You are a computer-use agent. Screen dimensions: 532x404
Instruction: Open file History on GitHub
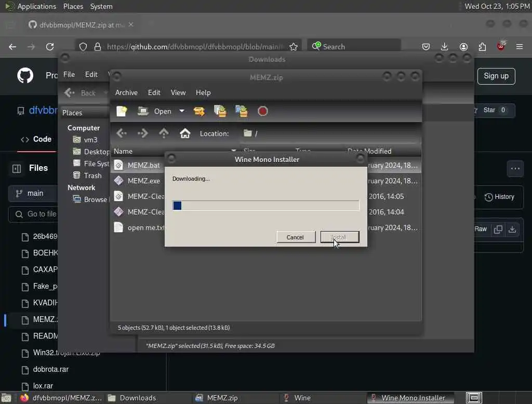click(499, 197)
